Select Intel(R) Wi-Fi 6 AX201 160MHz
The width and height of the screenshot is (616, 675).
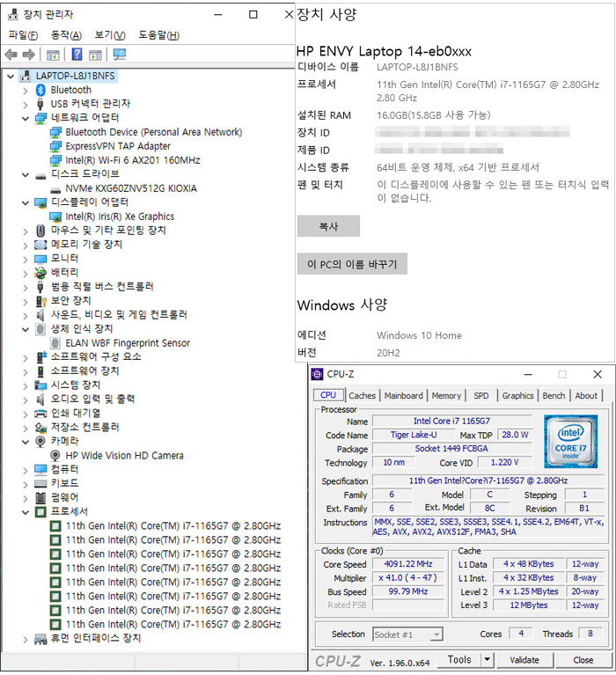point(133,160)
